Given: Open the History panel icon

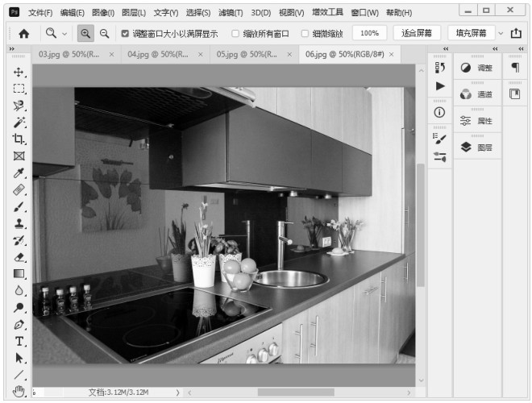Looking at the screenshot, I should 440,67.
